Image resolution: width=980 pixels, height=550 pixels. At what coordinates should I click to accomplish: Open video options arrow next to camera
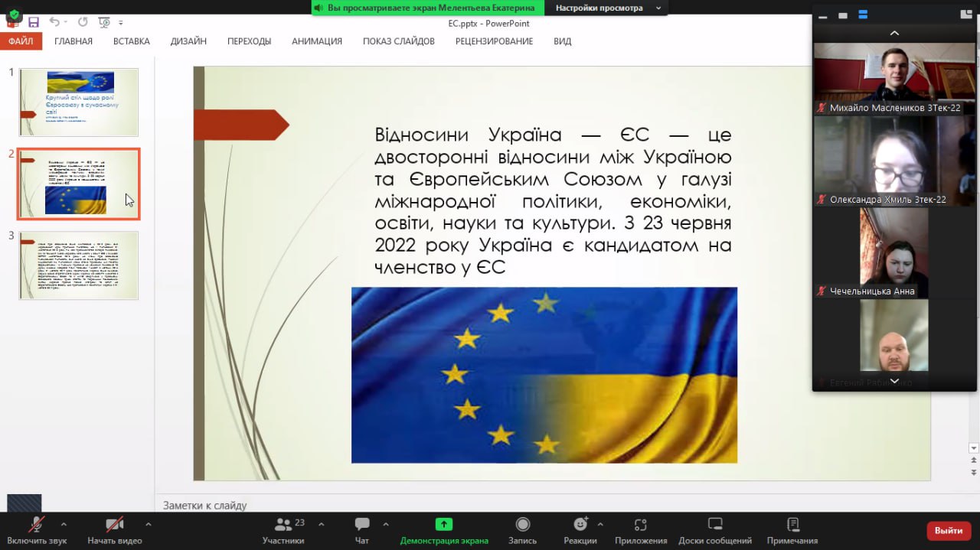coord(148,525)
